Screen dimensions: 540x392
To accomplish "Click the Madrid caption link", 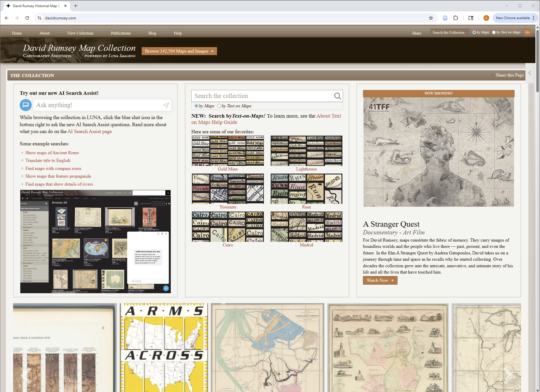I will [x=306, y=245].
